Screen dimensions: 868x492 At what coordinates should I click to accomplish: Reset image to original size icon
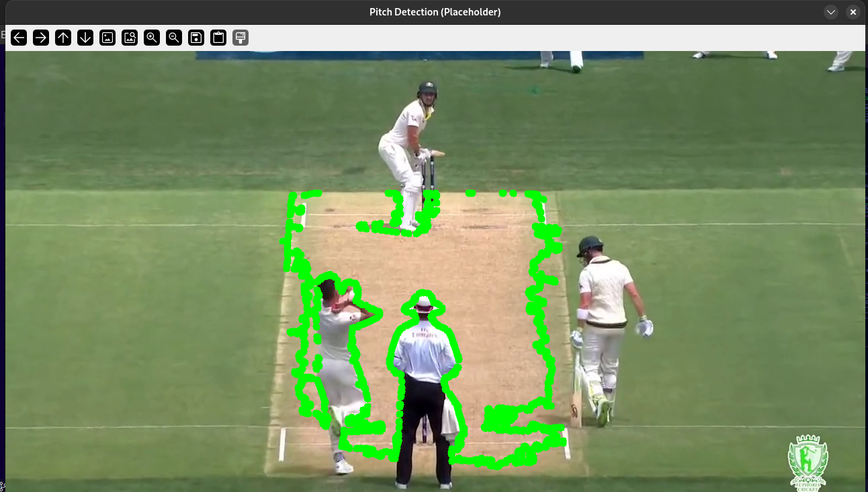pyautogui.click(x=107, y=38)
